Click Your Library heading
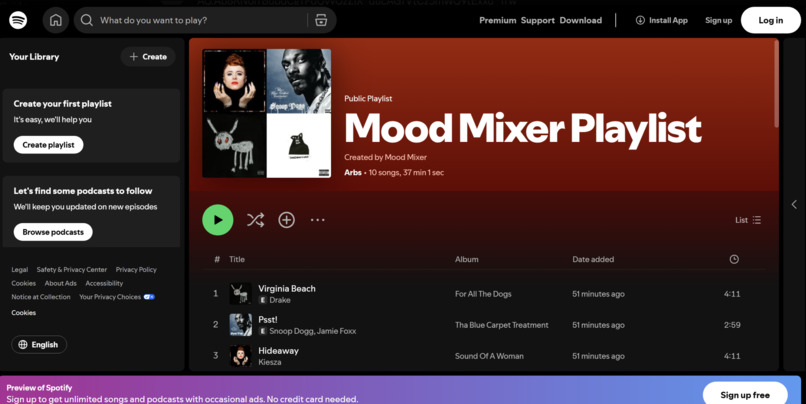 (x=34, y=57)
